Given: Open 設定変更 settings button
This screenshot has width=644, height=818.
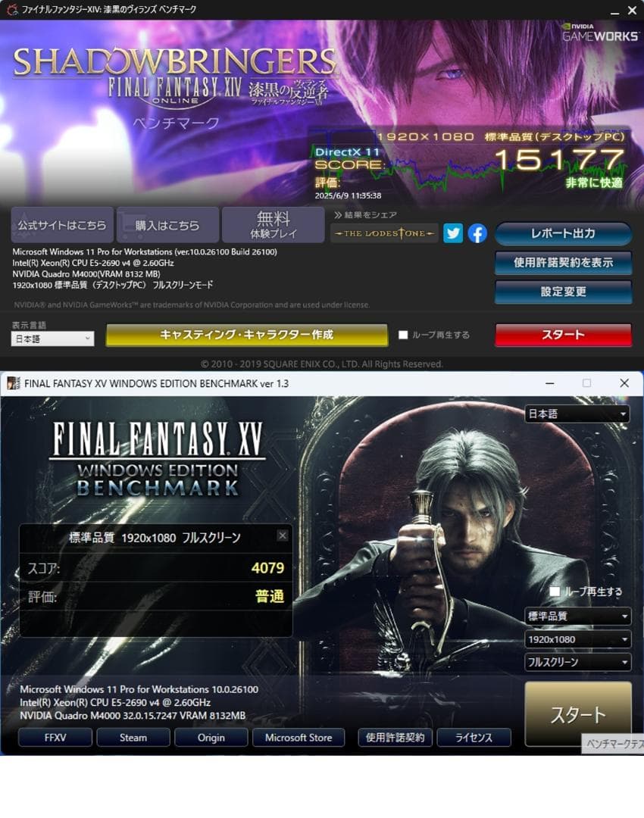Looking at the screenshot, I should [x=563, y=292].
